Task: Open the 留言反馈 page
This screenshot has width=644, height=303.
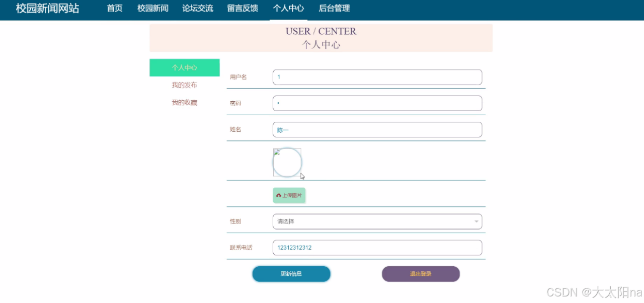Action: pyautogui.click(x=242, y=8)
